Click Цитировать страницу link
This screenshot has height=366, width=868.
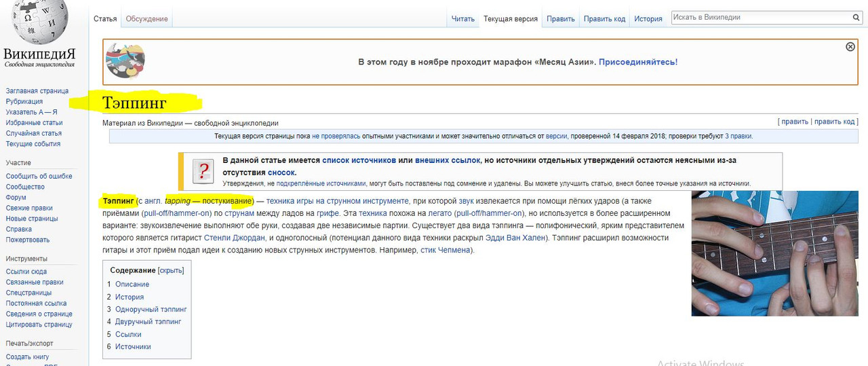click(39, 325)
